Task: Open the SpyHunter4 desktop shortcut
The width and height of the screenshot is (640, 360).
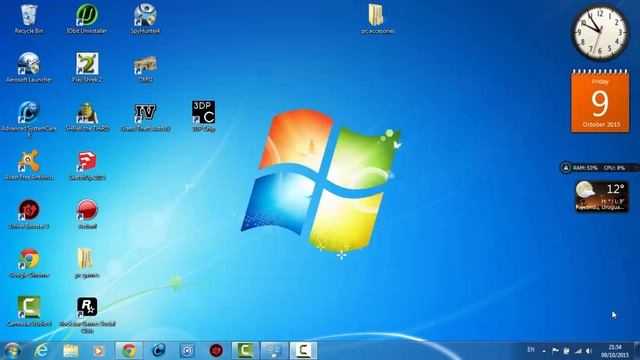Action: tap(145, 19)
